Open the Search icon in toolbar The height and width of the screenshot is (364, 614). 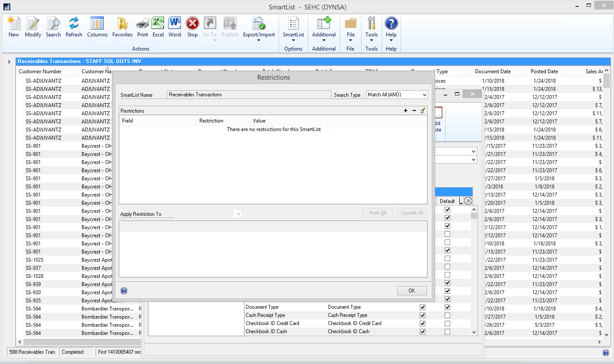pos(53,24)
